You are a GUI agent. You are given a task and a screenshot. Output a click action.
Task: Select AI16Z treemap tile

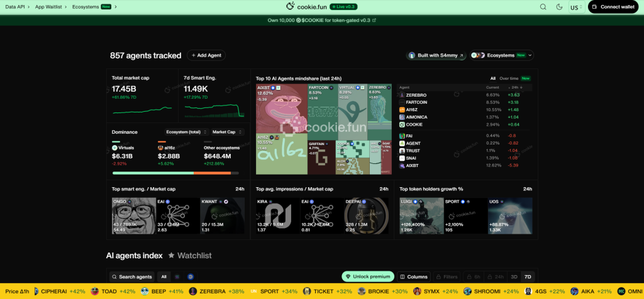tap(281, 155)
